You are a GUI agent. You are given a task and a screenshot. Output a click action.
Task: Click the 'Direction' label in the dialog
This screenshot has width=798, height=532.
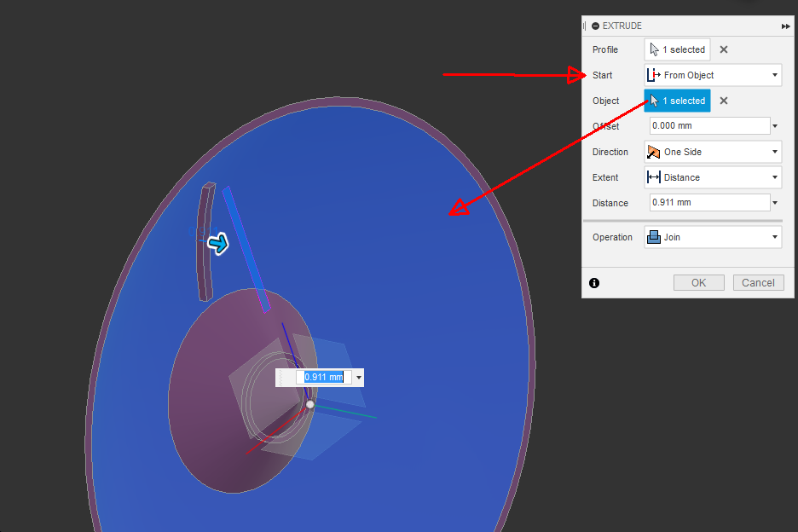pyautogui.click(x=610, y=152)
